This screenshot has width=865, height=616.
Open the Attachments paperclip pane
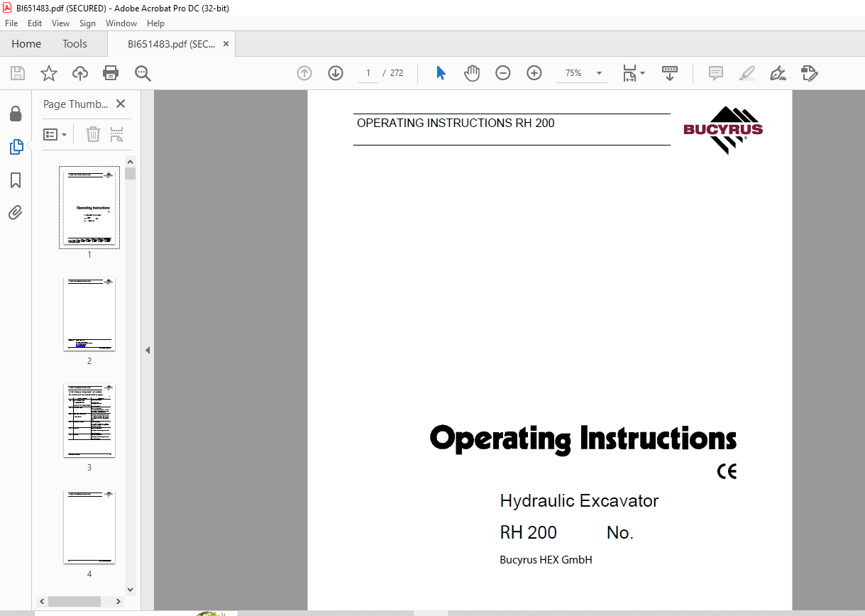(x=16, y=212)
